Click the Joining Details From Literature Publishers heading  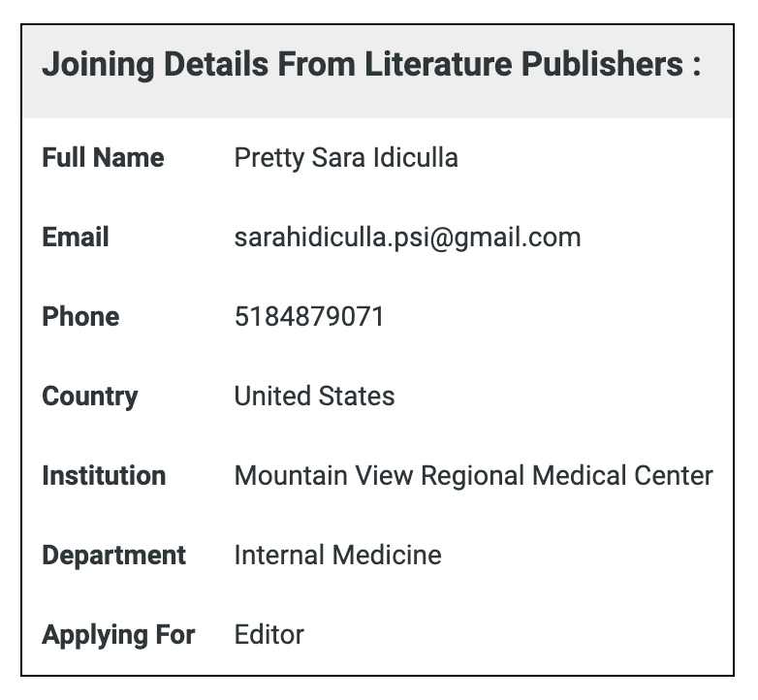pyautogui.click(x=371, y=66)
